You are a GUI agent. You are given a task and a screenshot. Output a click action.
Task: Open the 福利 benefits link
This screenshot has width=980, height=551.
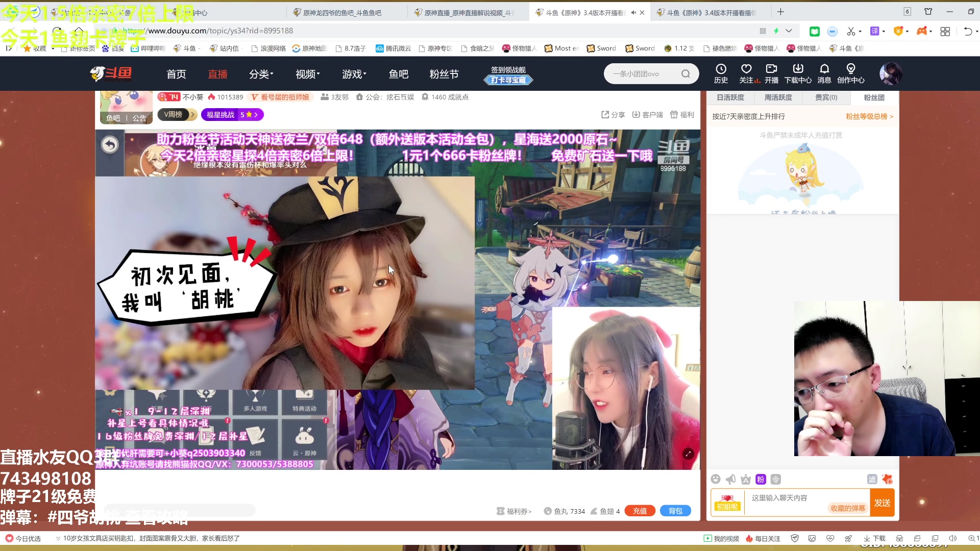[682, 115]
